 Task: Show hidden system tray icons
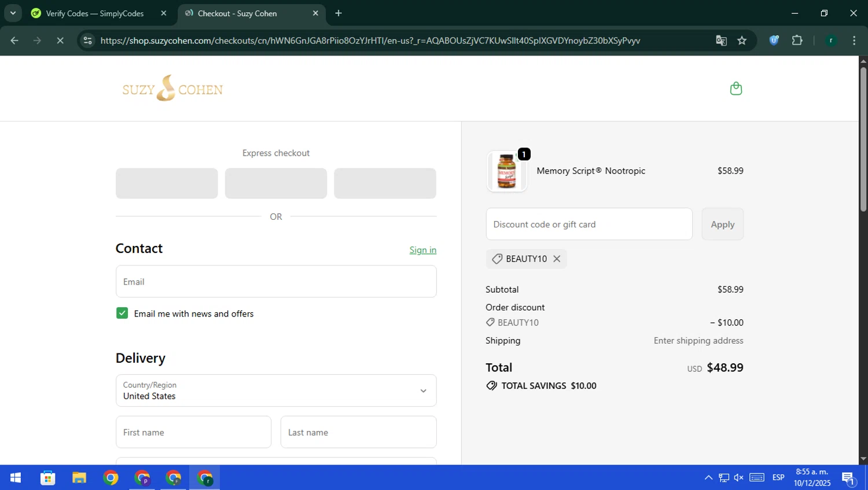(708, 478)
